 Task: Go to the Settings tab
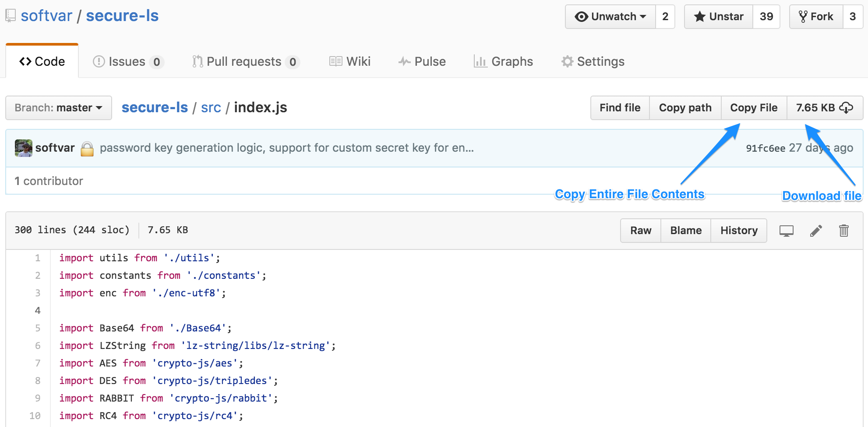(x=593, y=62)
